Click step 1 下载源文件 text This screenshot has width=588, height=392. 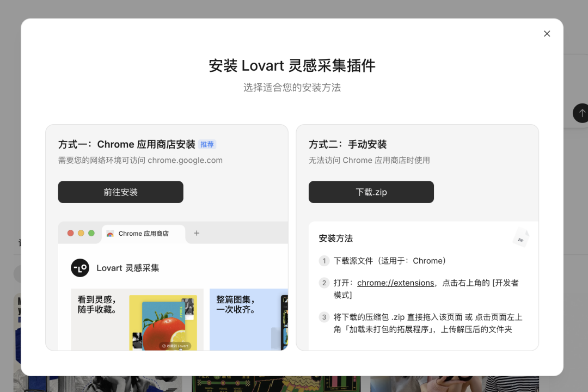pos(390,261)
